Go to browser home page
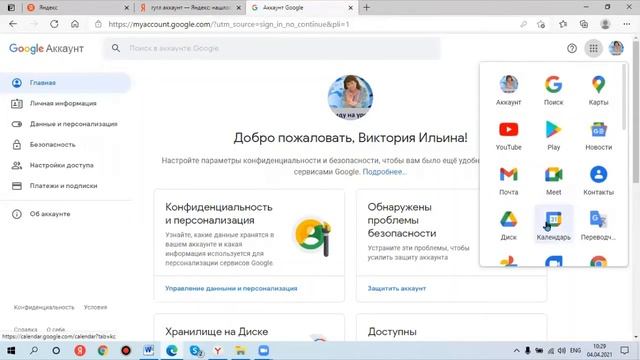Viewport: 640px width, 360px height. tap(75, 24)
